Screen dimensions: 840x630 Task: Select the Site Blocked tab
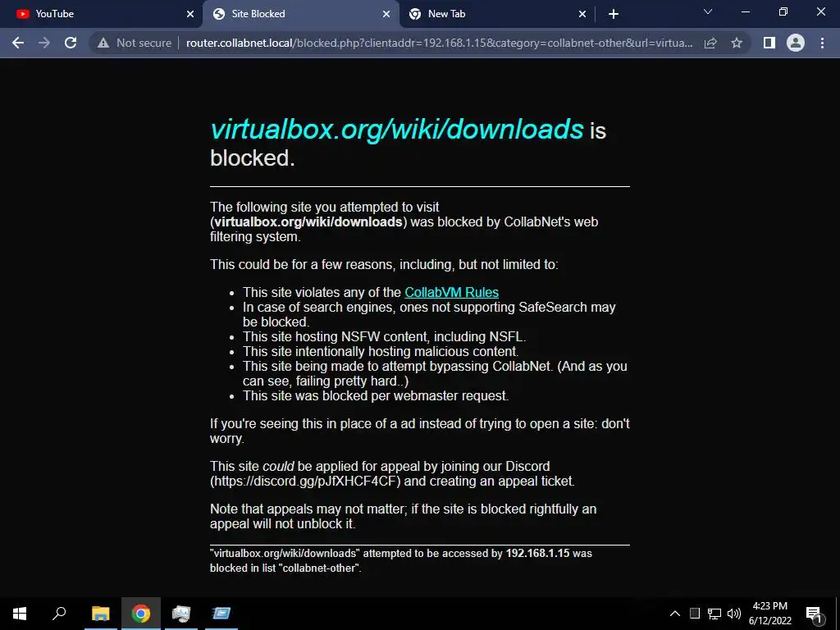click(300, 14)
